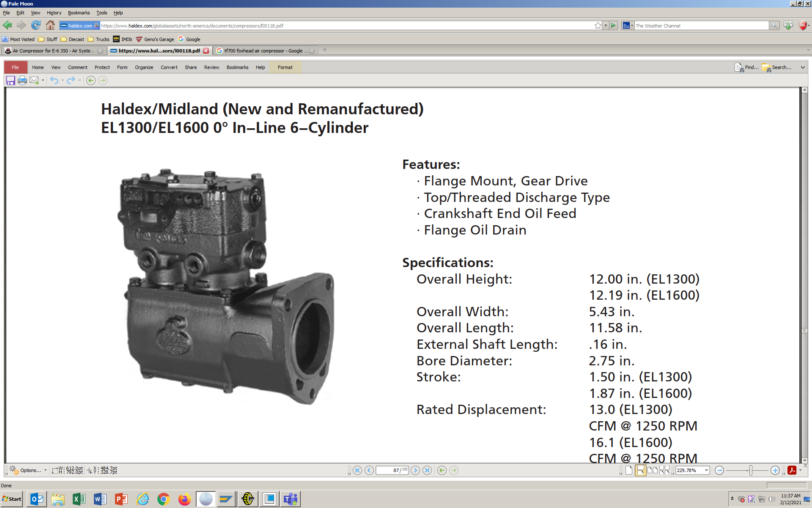Enable facing two-page view mode
Screen dimensions: 812x508
click(x=652, y=470)
